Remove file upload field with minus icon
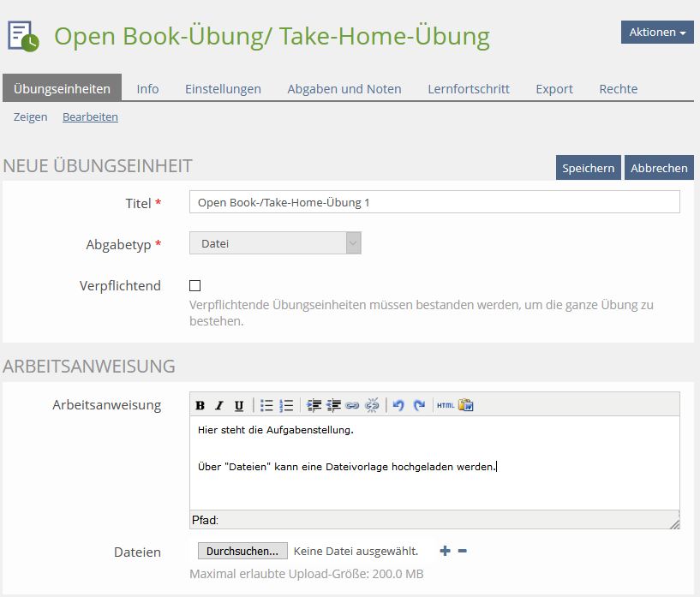Image resolution: width=700 pixels, height=597 pixels. pos(463,551)
